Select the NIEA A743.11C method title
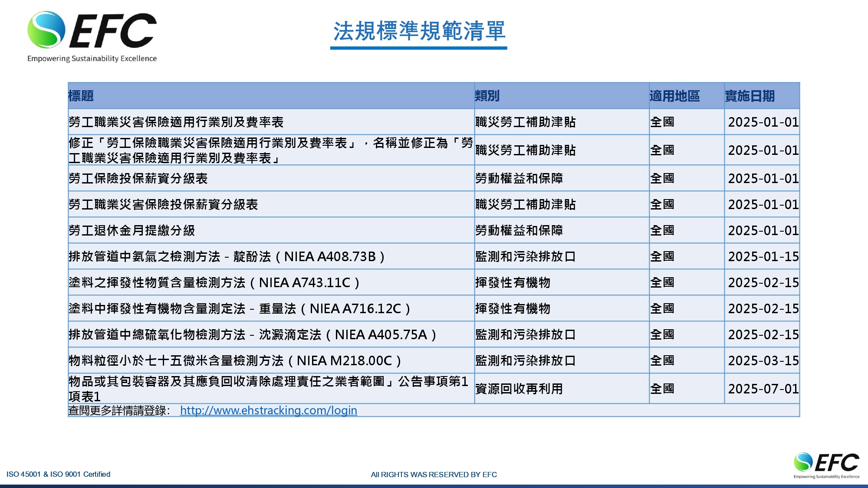This screenshot has width=868, height=488. [214, 282]
